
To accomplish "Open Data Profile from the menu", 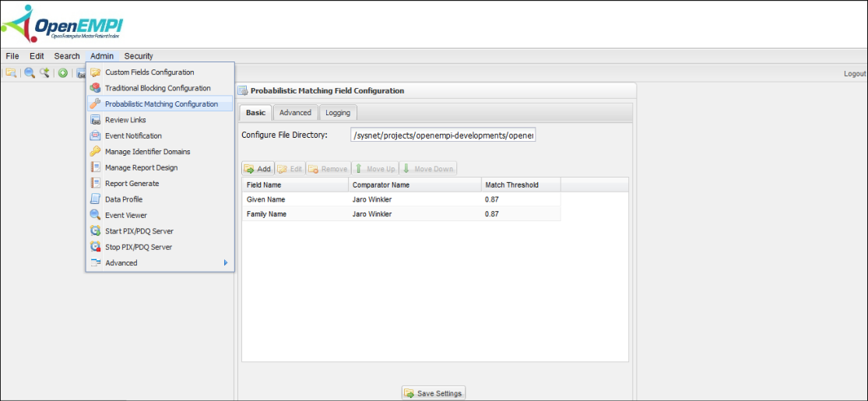I will [160, 199].
